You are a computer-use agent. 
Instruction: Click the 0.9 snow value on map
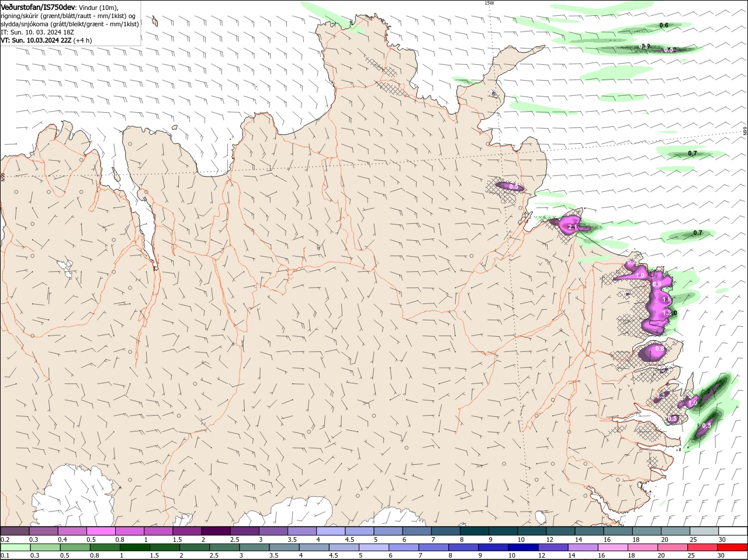click(657, 284)
